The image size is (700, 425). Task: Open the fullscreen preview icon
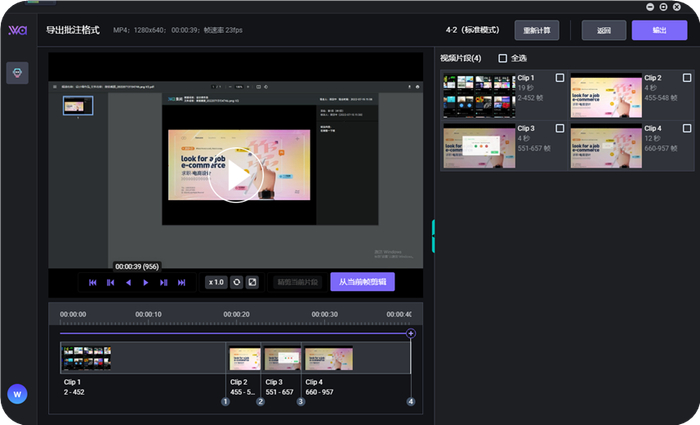point(252,282)
